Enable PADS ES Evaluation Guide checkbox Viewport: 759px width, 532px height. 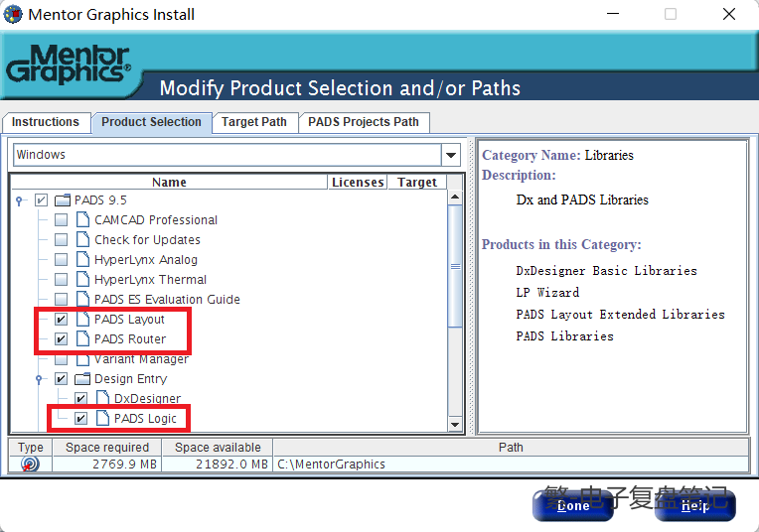click(61, 299)
